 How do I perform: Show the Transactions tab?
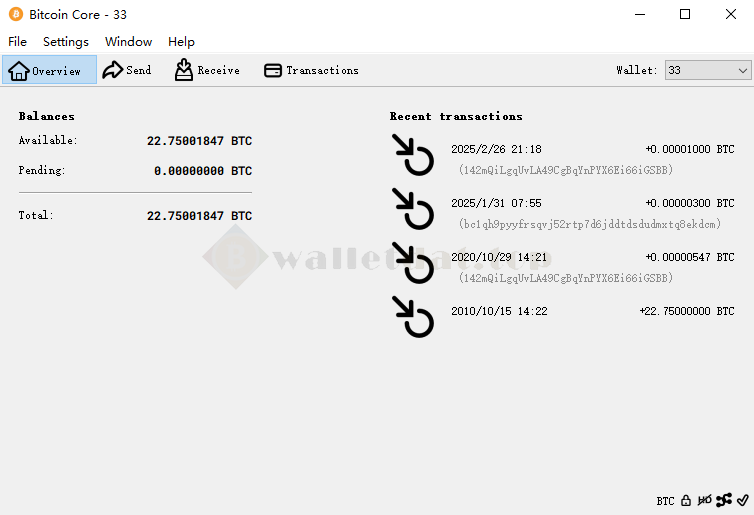click(x=312, y=70)
